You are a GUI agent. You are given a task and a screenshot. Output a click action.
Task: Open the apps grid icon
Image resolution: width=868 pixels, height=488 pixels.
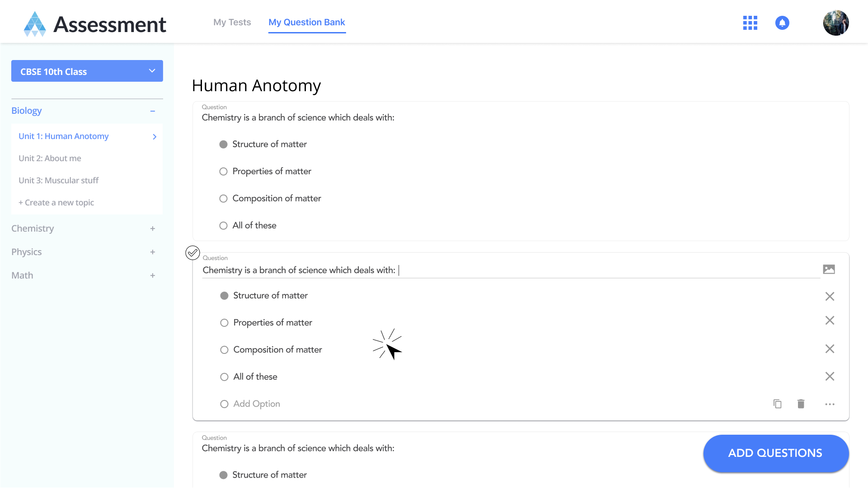(750, 23)
